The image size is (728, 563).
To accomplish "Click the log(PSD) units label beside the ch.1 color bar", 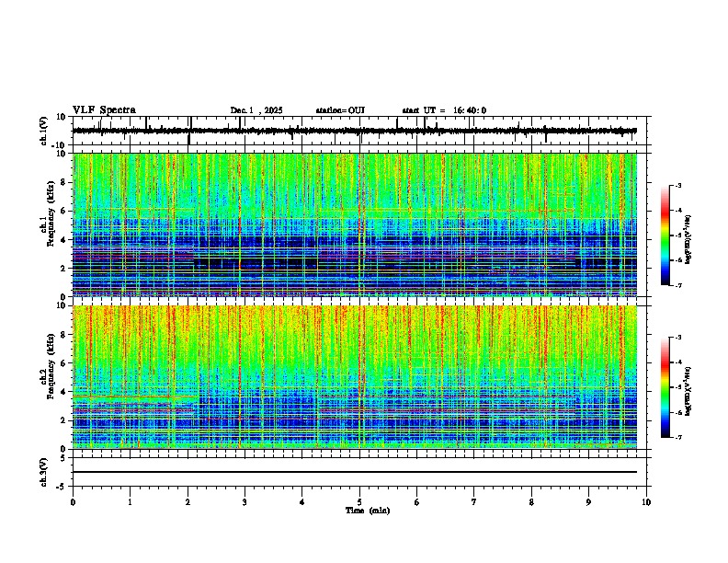I will (688, 240).
